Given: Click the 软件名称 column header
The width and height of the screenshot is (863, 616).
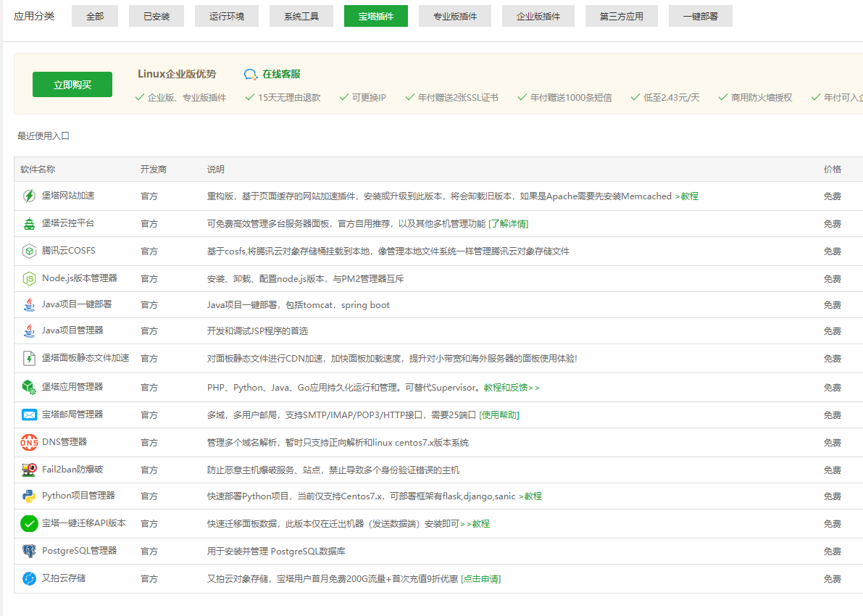Looking at the screenshot, I should click(x=38, y=169).
